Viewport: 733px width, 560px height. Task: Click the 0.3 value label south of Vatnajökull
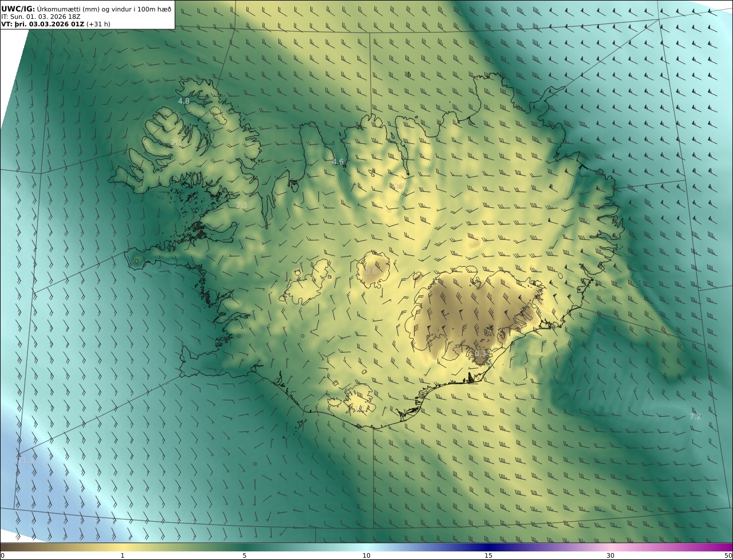point(480,354)
